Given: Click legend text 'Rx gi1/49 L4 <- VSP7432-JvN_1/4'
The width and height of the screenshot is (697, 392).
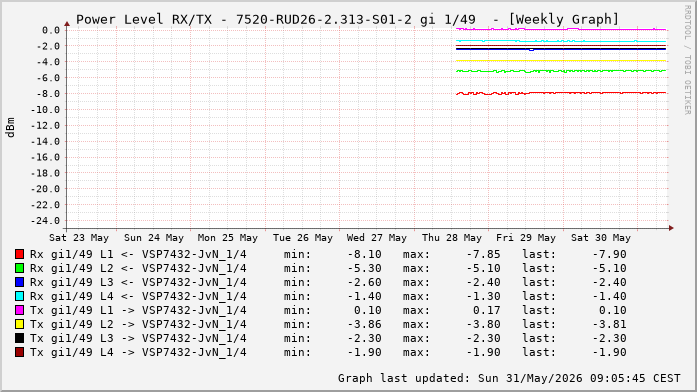Looking at the screenshot, I should pos(138,296).
